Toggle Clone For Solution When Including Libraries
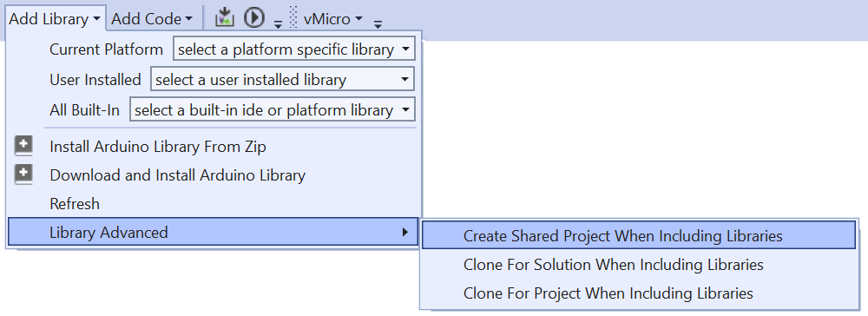Screen dimensions: 868x316 (x=639, y=265)
